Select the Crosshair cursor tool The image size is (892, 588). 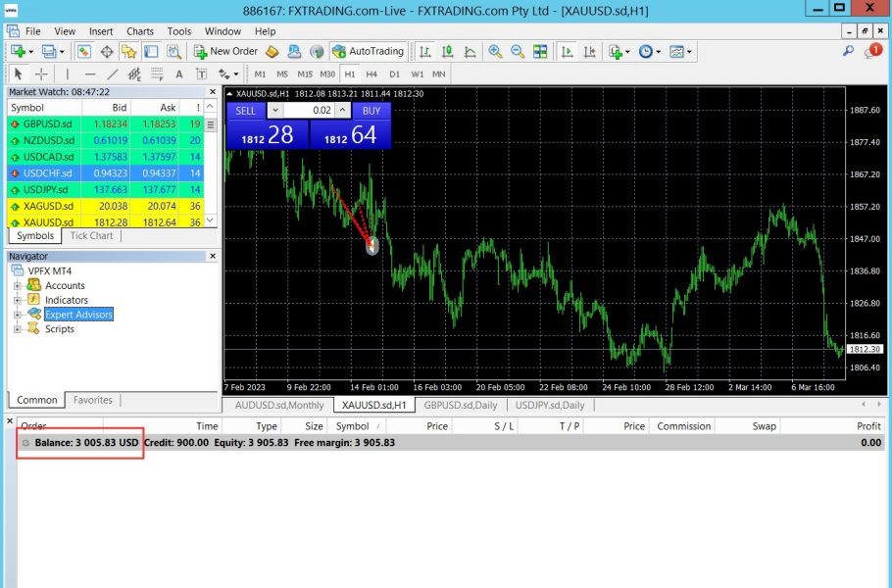point(41,73)
